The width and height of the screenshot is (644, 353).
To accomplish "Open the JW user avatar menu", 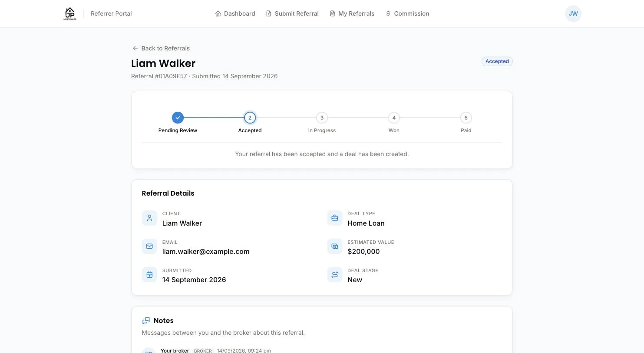I will 573,13.
